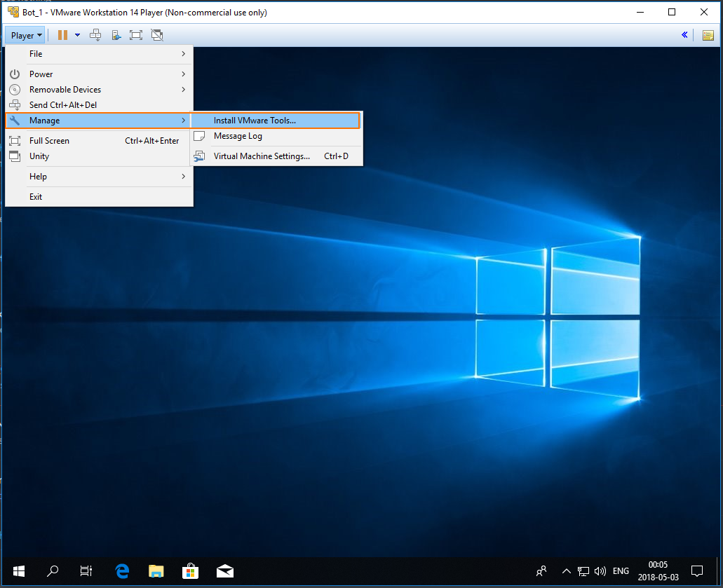Open the Power submenu
Viewport: 723px width, 588px height.
[x=99, y=74]
